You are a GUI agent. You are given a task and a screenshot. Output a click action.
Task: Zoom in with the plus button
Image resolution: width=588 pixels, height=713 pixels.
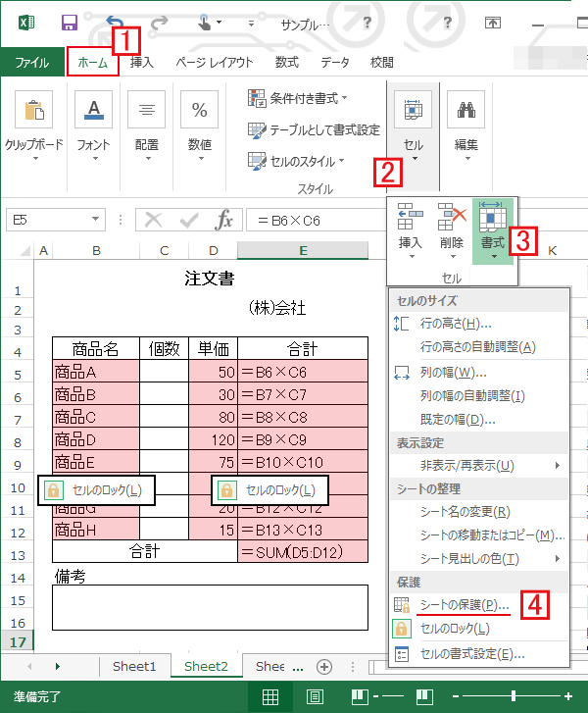[x=568, y=695]
